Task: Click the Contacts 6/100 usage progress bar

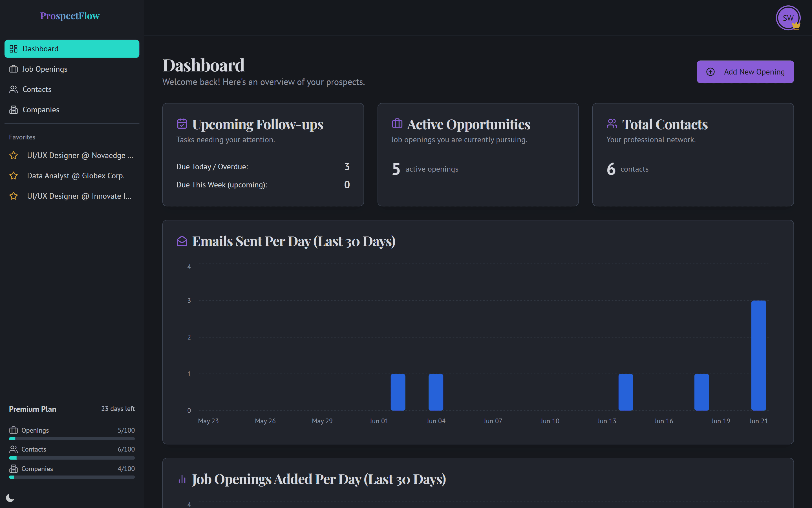Action: pyautogui.click(x=72, y=458)
